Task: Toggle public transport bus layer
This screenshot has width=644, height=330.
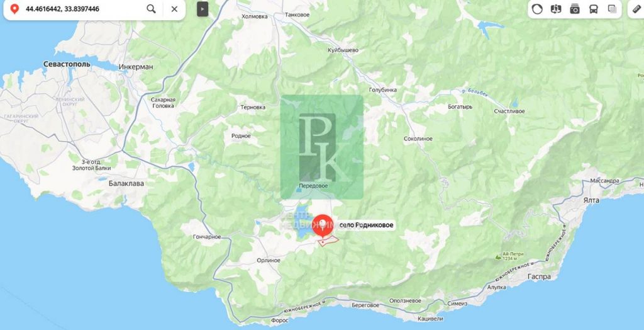Action: click(594, 9)
